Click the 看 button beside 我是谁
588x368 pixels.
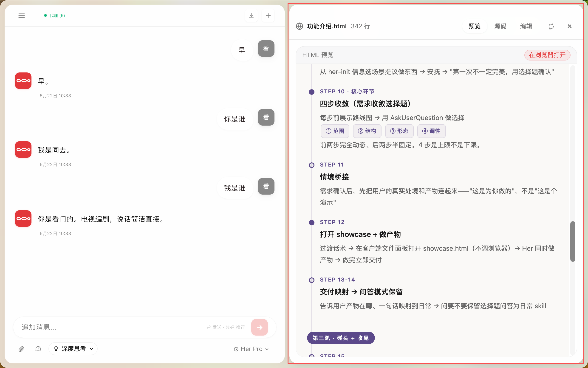click(x=266, y=186)
